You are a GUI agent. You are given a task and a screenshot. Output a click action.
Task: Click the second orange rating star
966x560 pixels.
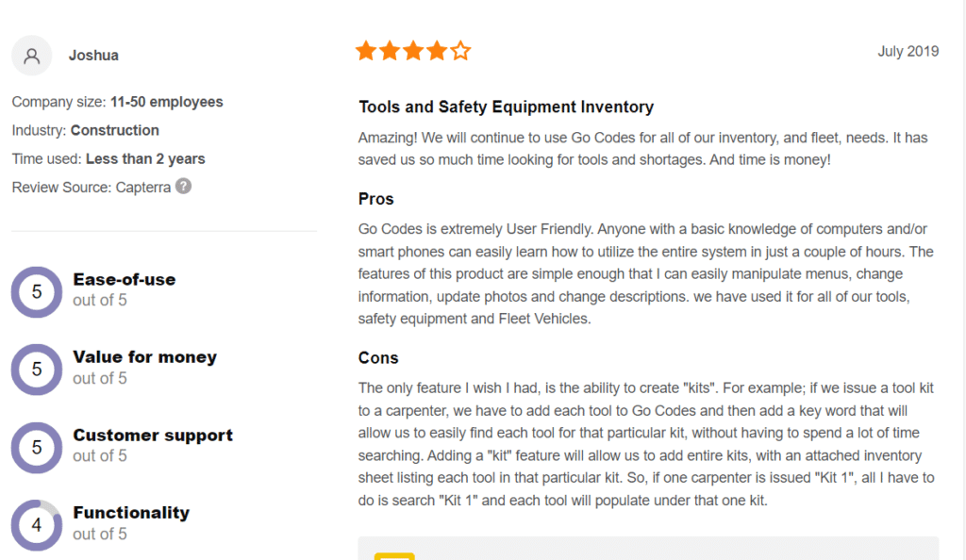[x=390, y=51]
